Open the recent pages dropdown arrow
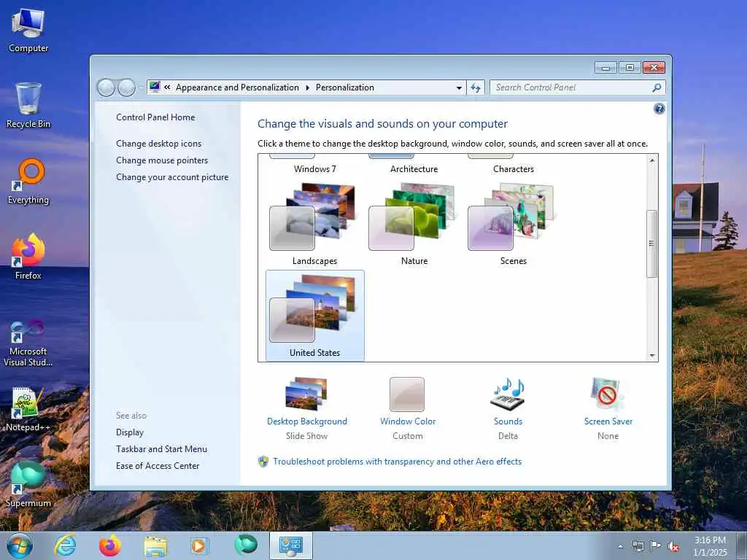 pyautogui.click(x=141, y=88)
